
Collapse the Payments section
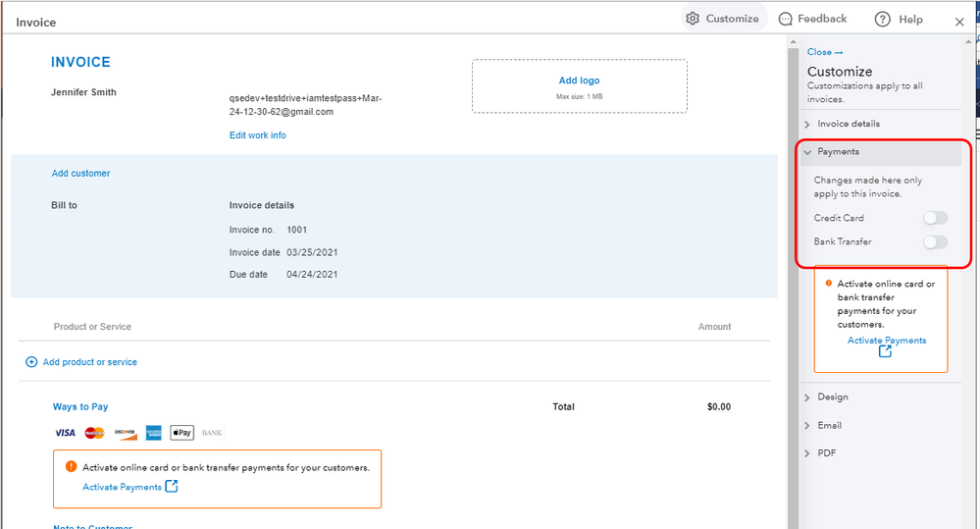click(838, 152)
